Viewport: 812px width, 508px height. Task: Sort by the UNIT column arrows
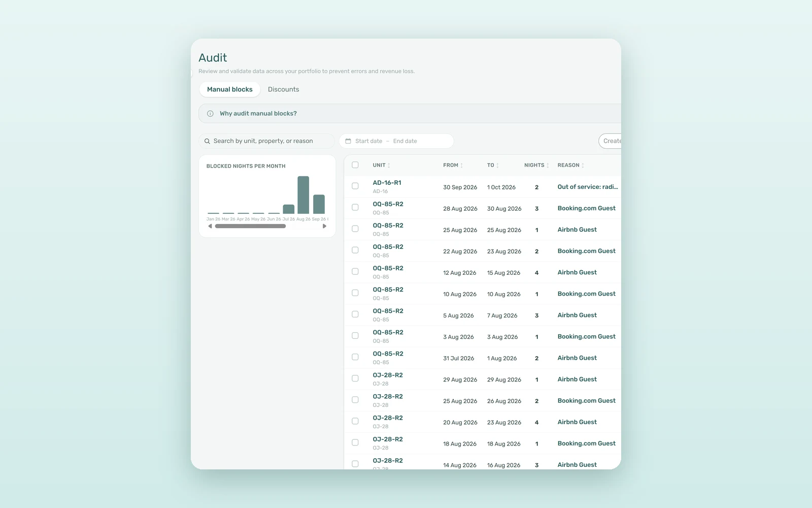pyautogui.click(x=389, y=166)
